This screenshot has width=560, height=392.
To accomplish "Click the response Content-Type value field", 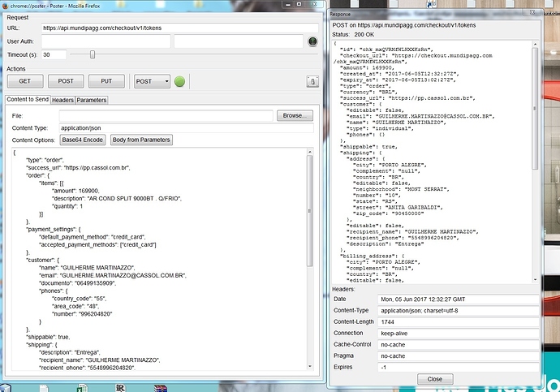I will tap(459, 311).
